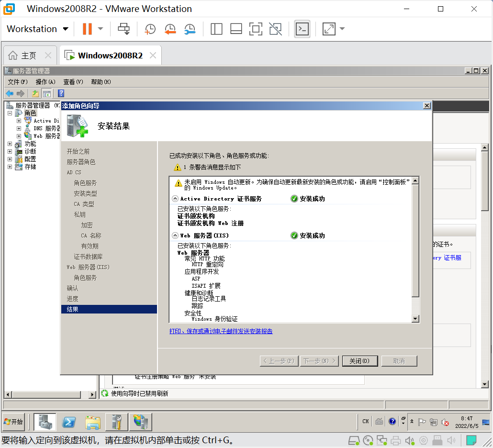Open the 查看(V) menu

(x=73, y=82)
